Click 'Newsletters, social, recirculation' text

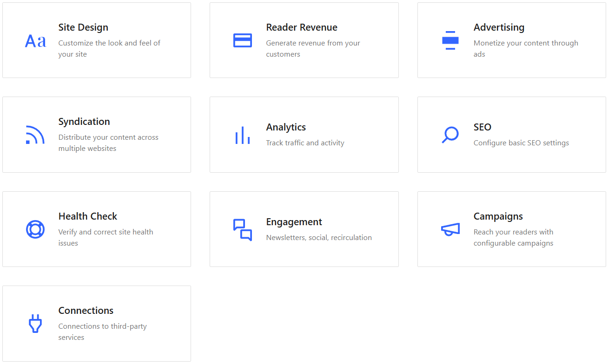(x=319, y=238)
